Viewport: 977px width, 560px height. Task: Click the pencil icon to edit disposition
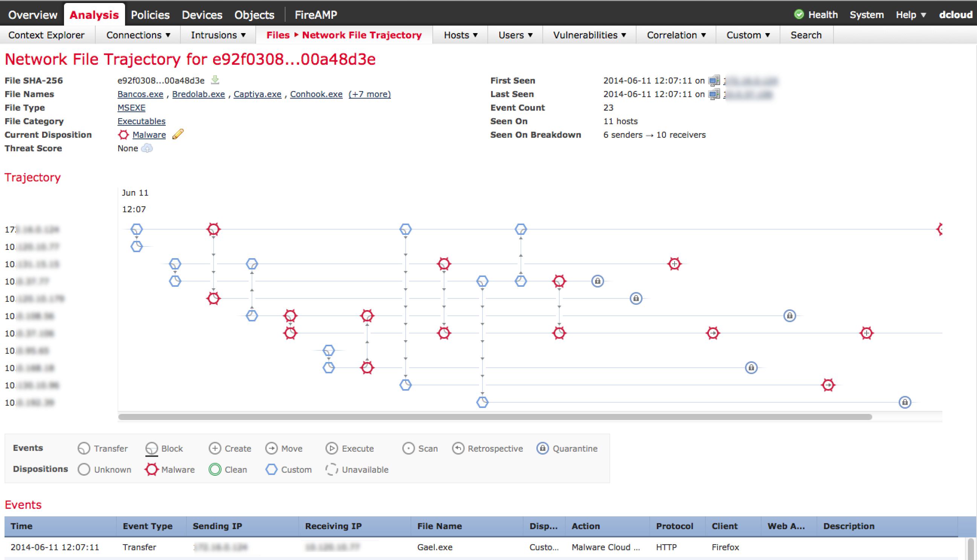178,134
